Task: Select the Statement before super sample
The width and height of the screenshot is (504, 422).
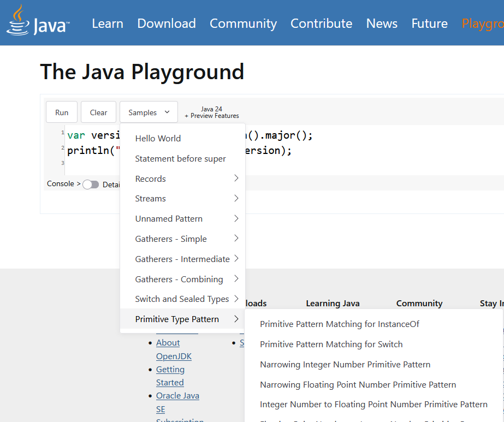Action: click(x=179, y=158)
